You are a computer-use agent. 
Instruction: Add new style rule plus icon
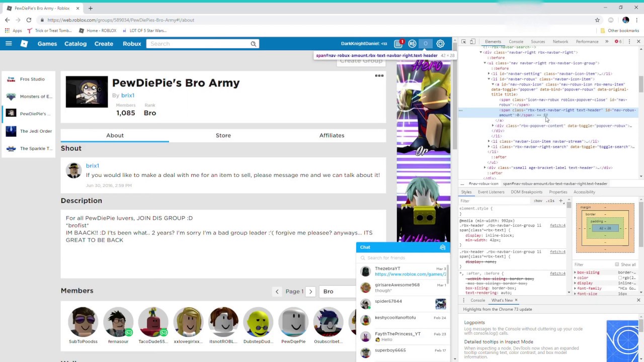561,201
